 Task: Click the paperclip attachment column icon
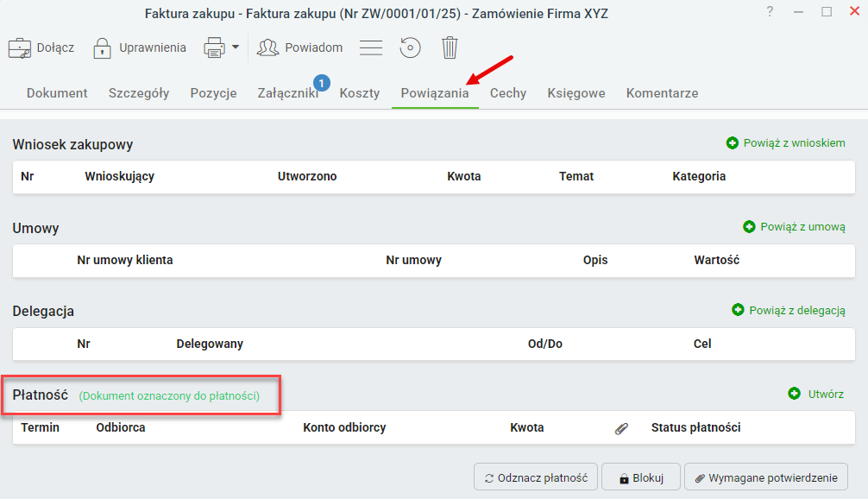[621, 428]
